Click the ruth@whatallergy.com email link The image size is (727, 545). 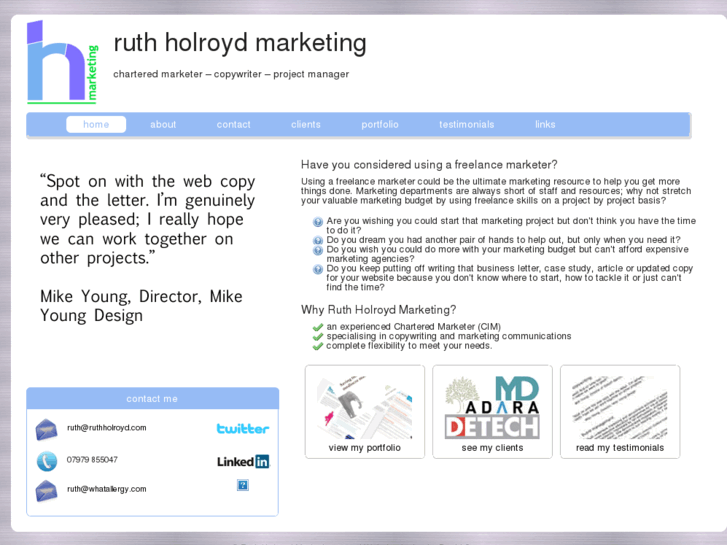pyautogui.click(x=107, y=489)
